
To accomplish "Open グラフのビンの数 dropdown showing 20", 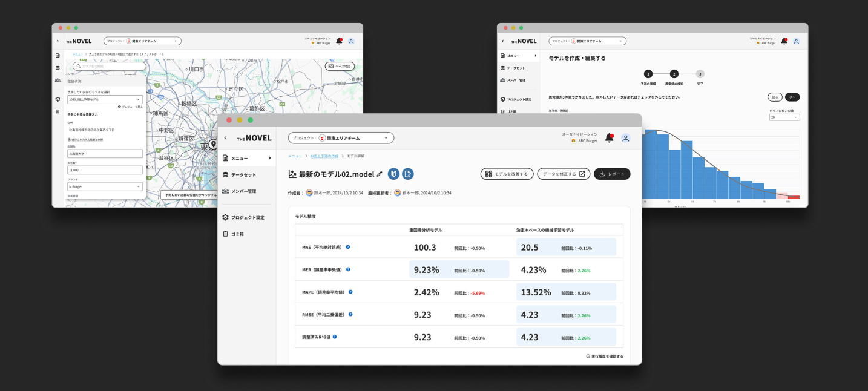I will (x=784, y=117).
